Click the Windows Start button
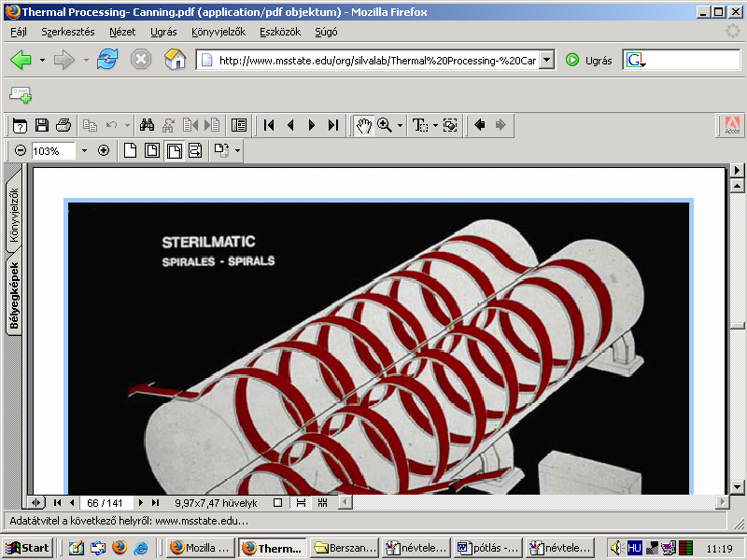 pyautogui.click(x=27, y=548)
